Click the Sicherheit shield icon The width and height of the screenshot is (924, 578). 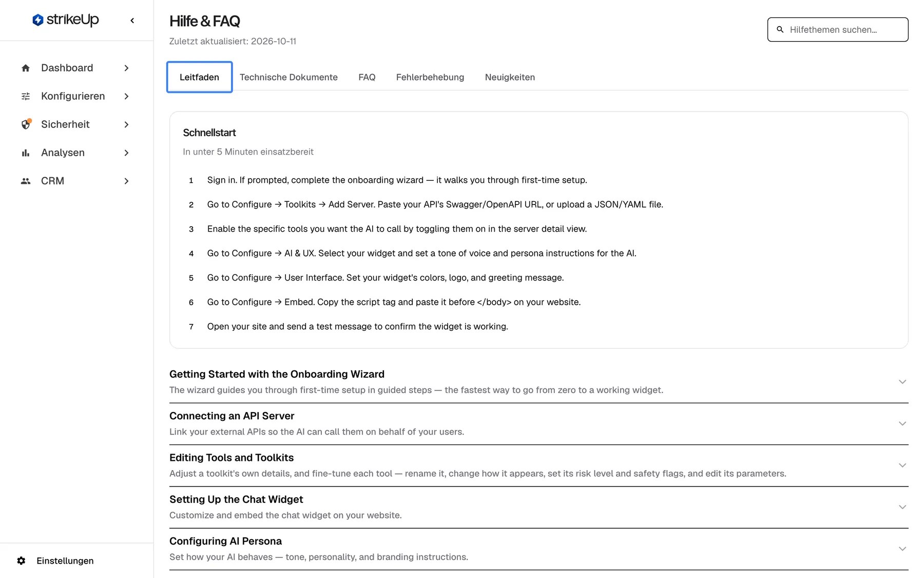coord(26,124)
